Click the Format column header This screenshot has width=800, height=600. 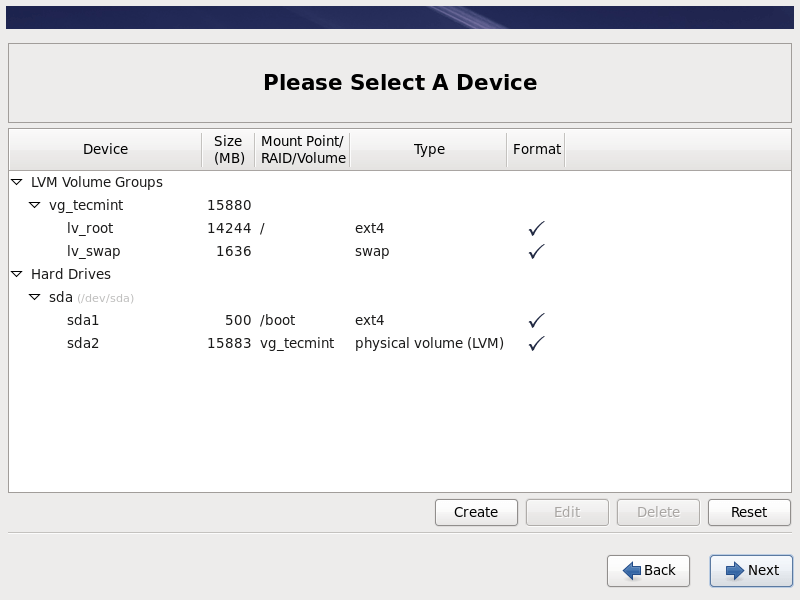coord(536,149)
